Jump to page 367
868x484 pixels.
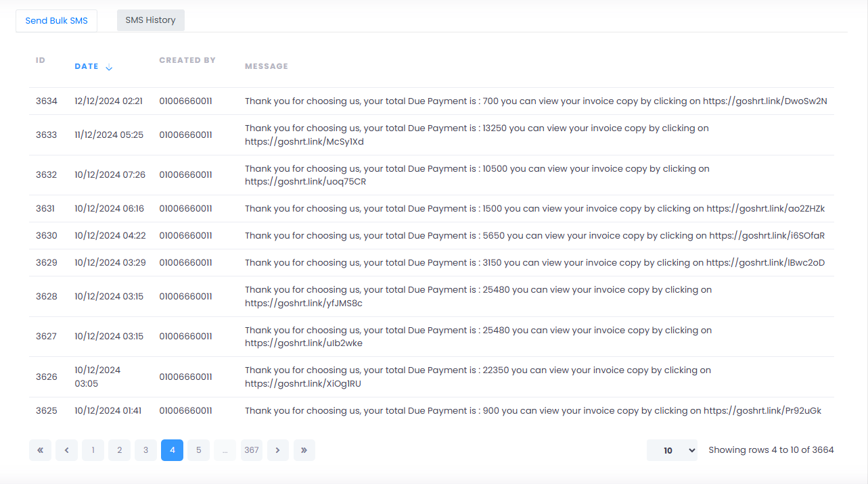coord(251,450)
